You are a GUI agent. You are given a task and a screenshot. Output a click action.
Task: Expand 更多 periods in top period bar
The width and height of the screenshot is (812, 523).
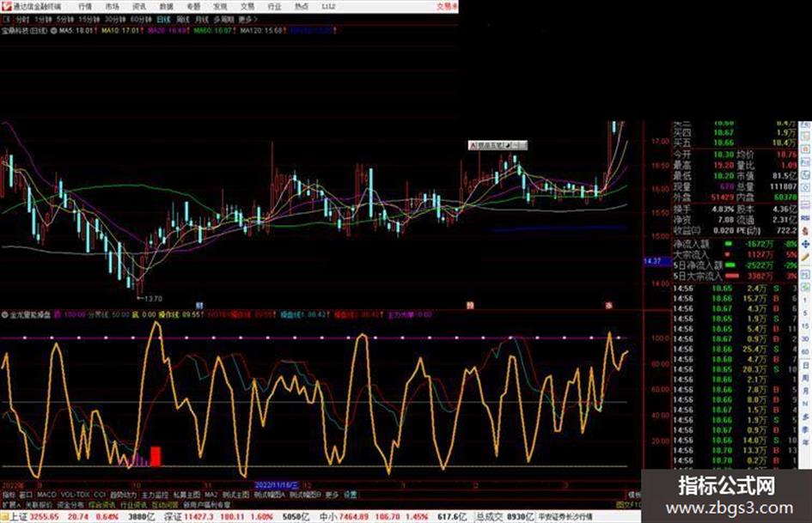247,19
